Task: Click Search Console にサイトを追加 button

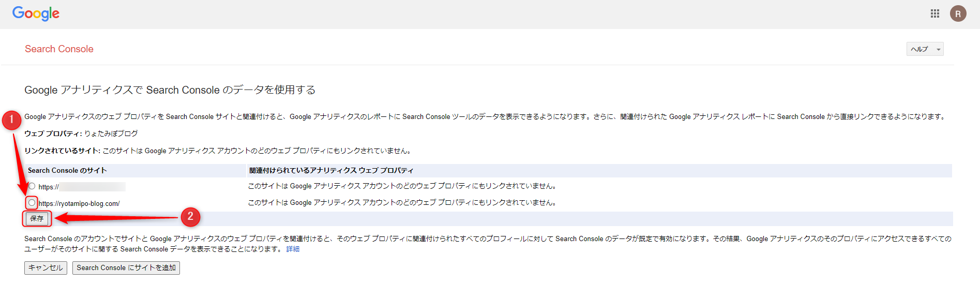Action: pos(126,268)
